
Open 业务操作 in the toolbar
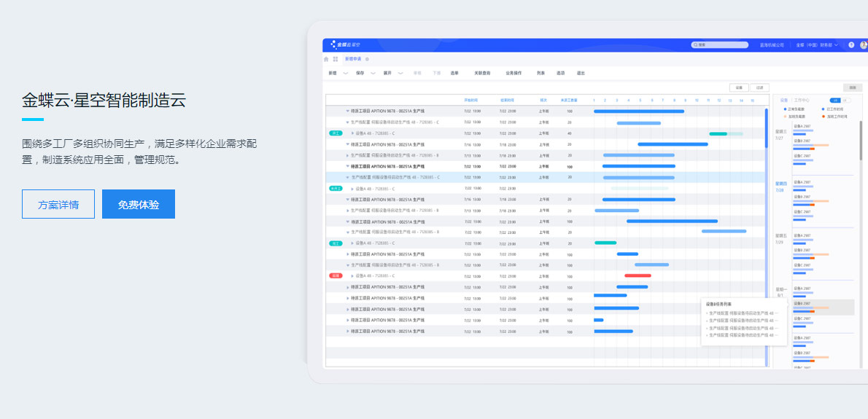point(514,73)
